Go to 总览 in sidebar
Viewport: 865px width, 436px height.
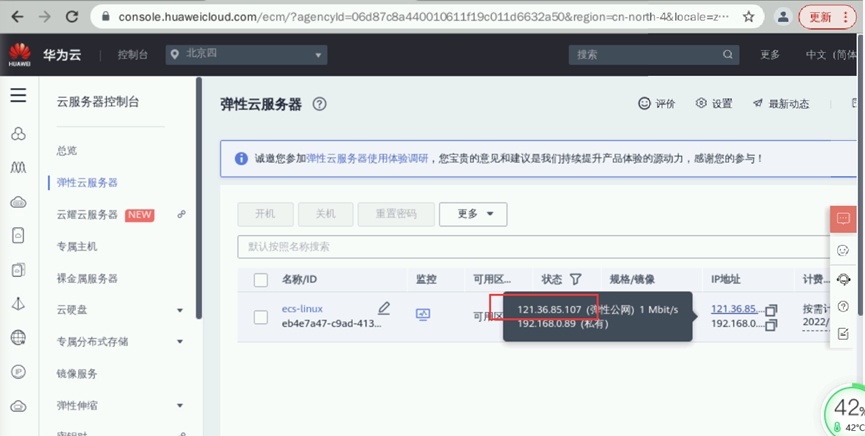[x=67, y=151]
